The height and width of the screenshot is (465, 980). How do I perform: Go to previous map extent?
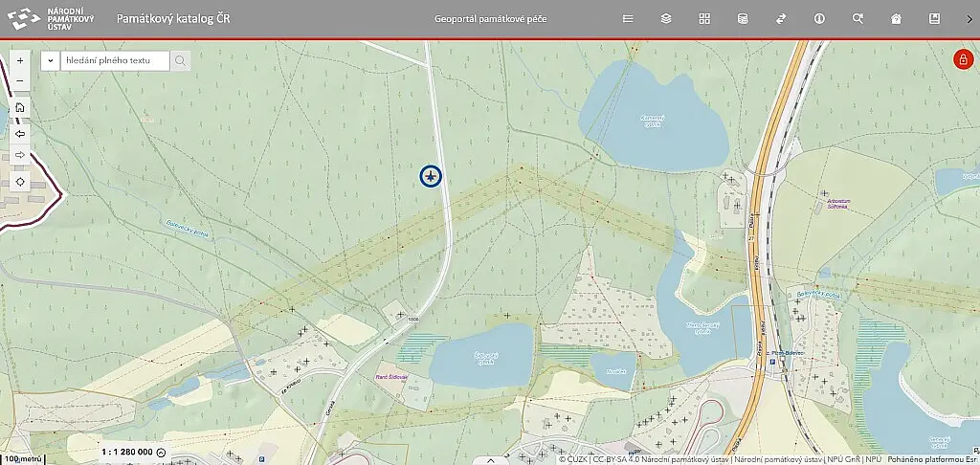(x=20, y=134)
